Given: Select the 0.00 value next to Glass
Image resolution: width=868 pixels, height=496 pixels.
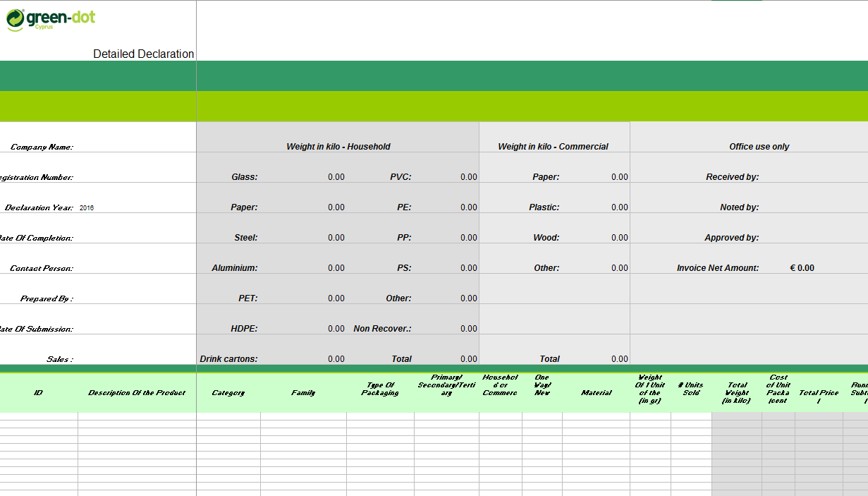Looking at the screenshot, I should [x=336, y=177].
